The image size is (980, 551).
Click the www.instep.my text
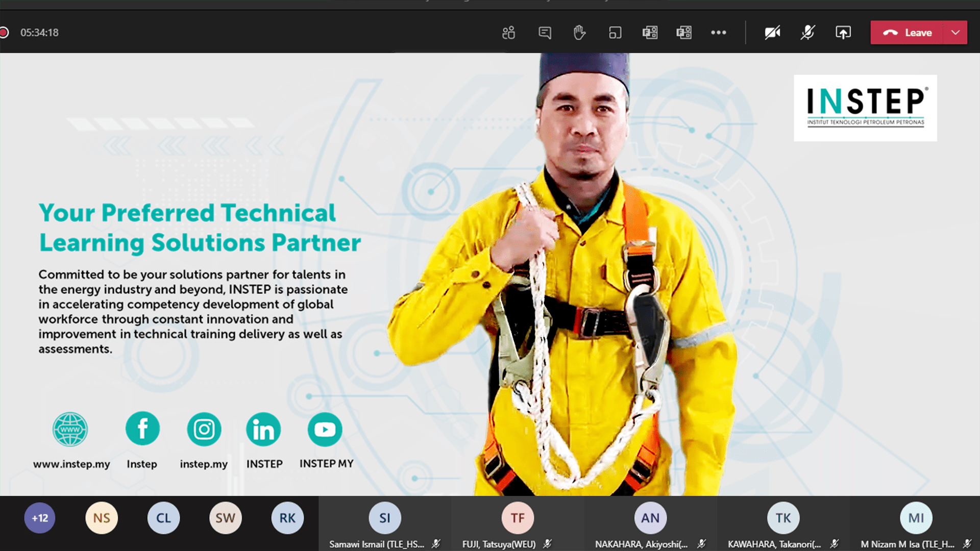[71, 464]
